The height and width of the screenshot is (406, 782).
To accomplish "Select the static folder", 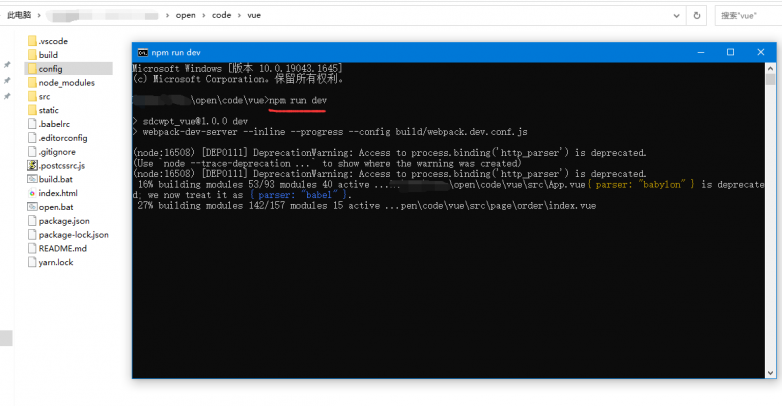I will [x=48, y=110].
